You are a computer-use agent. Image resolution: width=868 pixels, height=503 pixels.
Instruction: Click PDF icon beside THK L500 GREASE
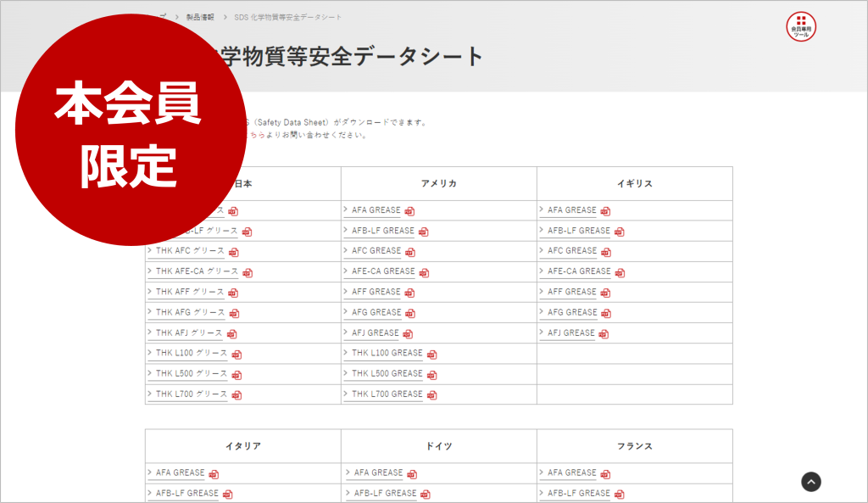(x=431, y=375)
